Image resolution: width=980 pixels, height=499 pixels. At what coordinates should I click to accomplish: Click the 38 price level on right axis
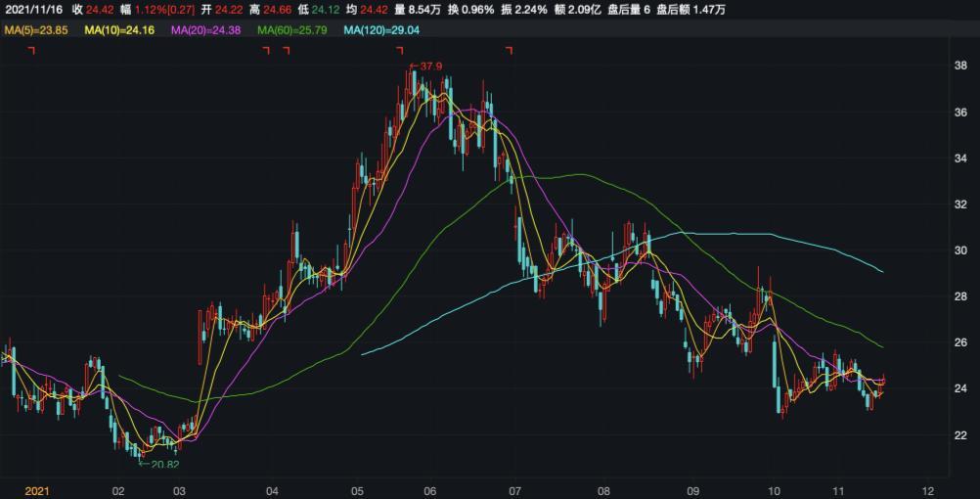[960, 67]
